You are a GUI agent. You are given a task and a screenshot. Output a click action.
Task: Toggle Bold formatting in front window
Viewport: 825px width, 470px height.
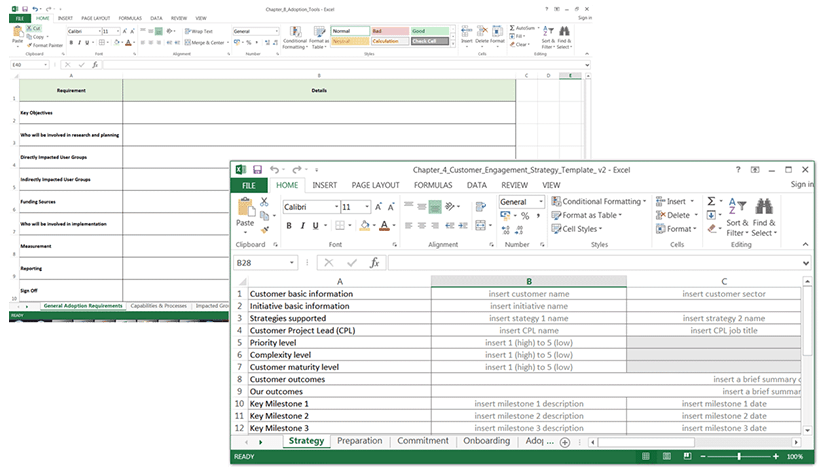click(x=288, y=226)
